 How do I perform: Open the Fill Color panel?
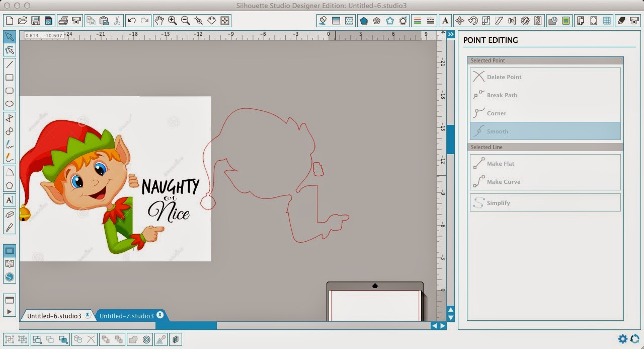[x=323, y=21]
